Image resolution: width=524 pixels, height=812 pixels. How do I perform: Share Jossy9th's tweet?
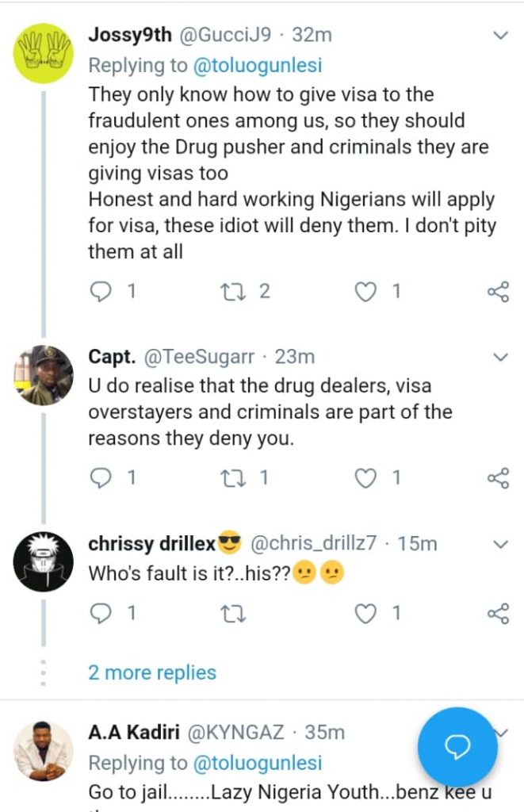[498, 292]
